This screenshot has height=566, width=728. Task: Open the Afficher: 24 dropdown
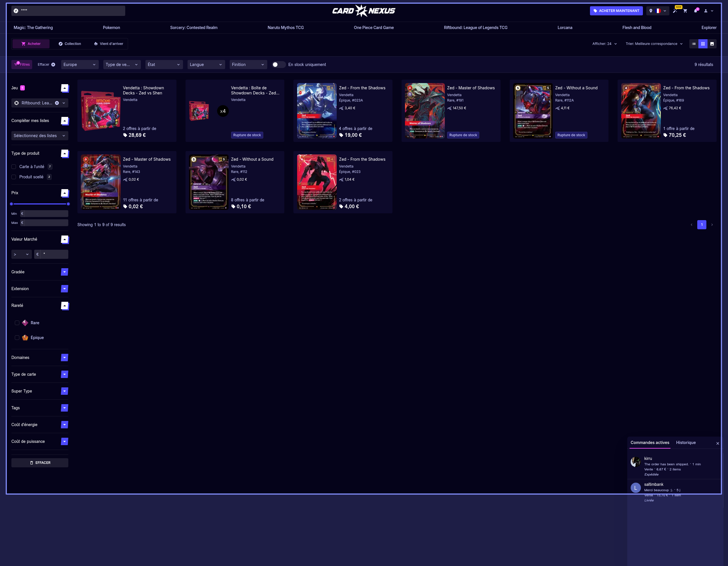604,44
